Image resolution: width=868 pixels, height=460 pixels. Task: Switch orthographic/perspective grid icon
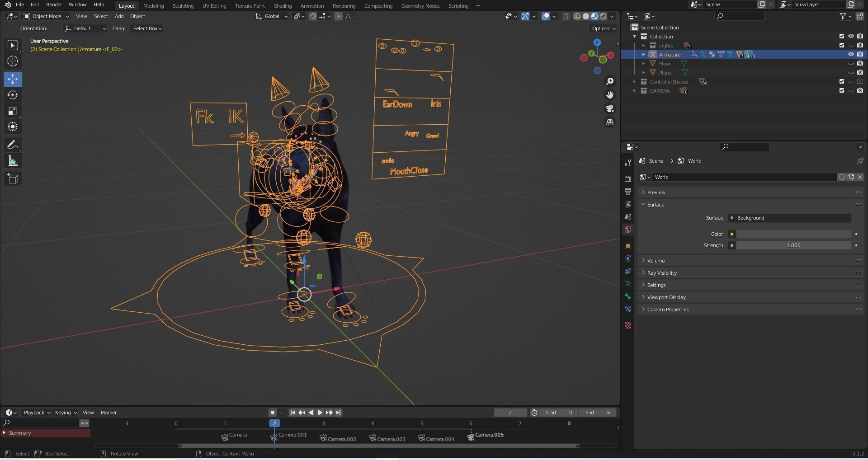tap(610, 122)
